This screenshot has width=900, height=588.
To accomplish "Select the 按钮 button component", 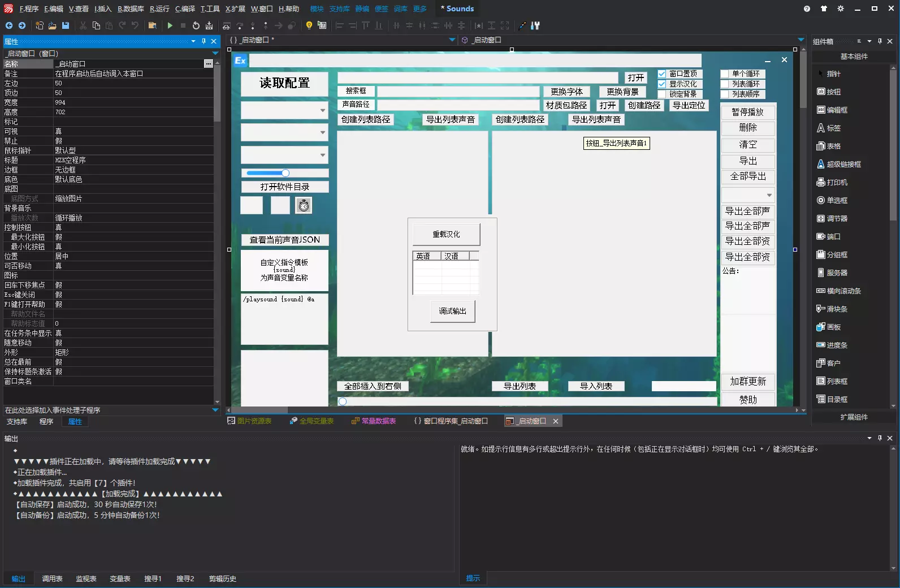I will click(x=829, y=92).
